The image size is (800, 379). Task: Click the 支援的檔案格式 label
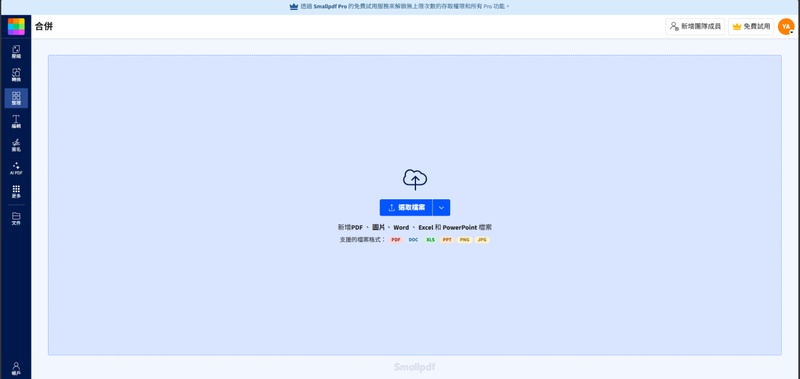click(362, 240)
